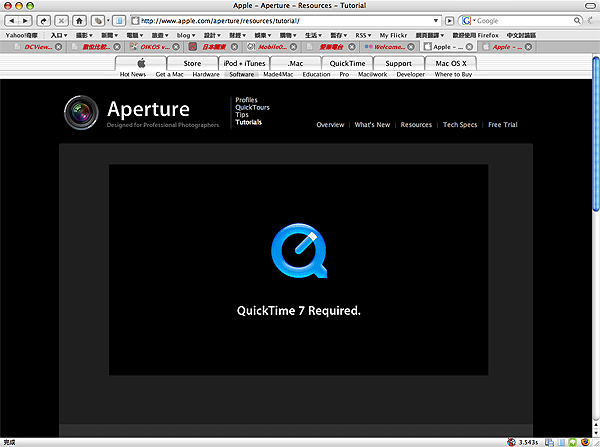This screenshot has width=600, height=447.
Task: Click the Made4Mac link
Action: click(x=278, y=74)
